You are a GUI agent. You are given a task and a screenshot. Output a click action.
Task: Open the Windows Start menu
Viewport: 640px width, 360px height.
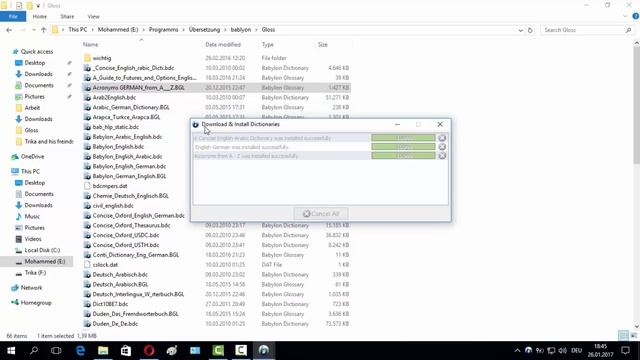coord(11,350)
